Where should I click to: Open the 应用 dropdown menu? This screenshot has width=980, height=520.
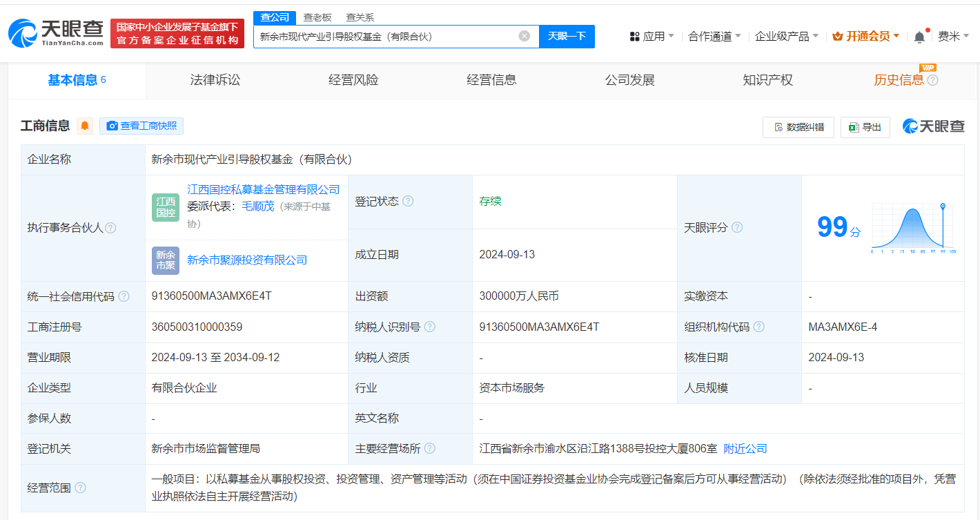point(651,37)
